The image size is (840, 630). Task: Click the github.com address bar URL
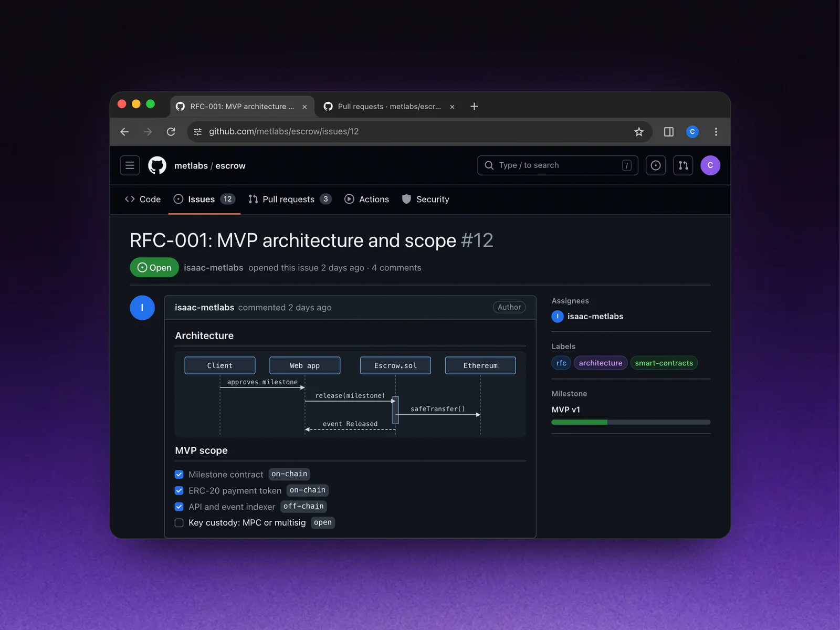point(284,132)
